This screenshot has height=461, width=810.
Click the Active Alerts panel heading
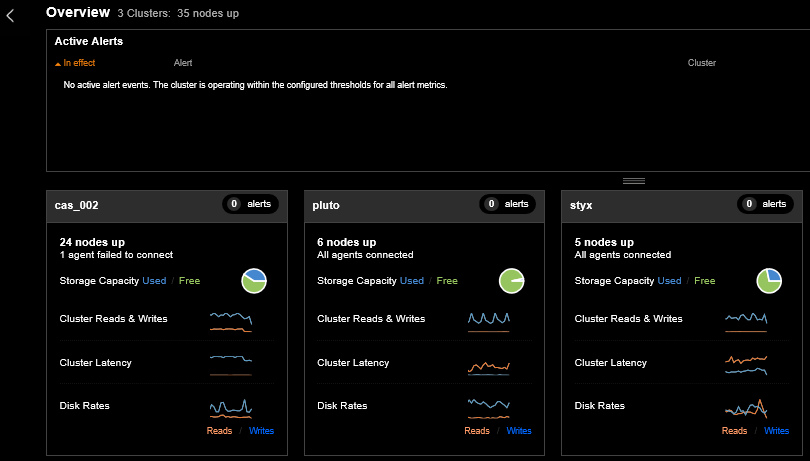pyautogui.click(x=89, y=41)
